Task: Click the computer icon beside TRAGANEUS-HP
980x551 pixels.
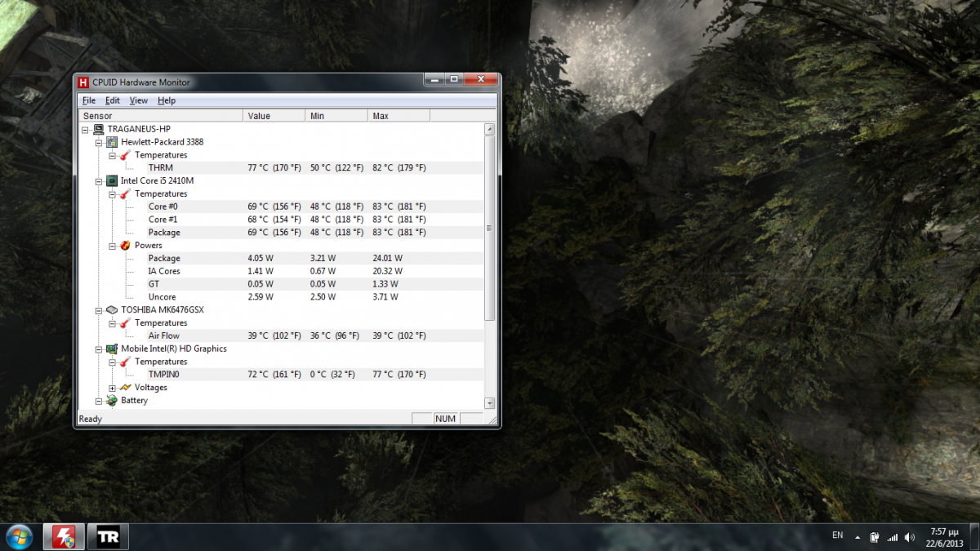Action: coord(98,129)
